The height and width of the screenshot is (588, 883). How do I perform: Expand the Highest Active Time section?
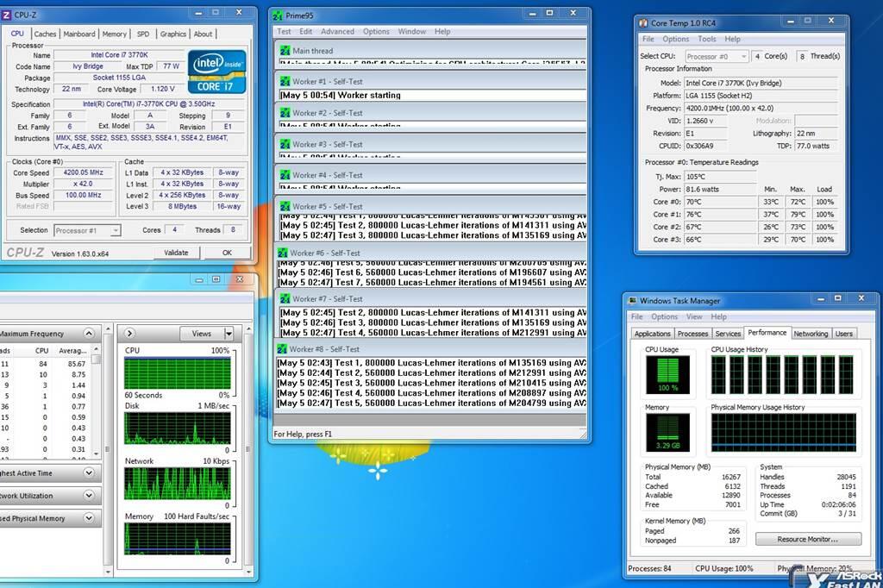89,473
